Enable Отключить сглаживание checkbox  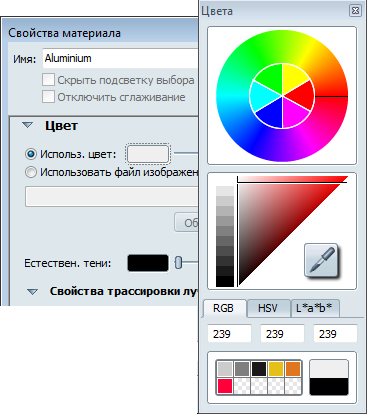tap(48, 97)
